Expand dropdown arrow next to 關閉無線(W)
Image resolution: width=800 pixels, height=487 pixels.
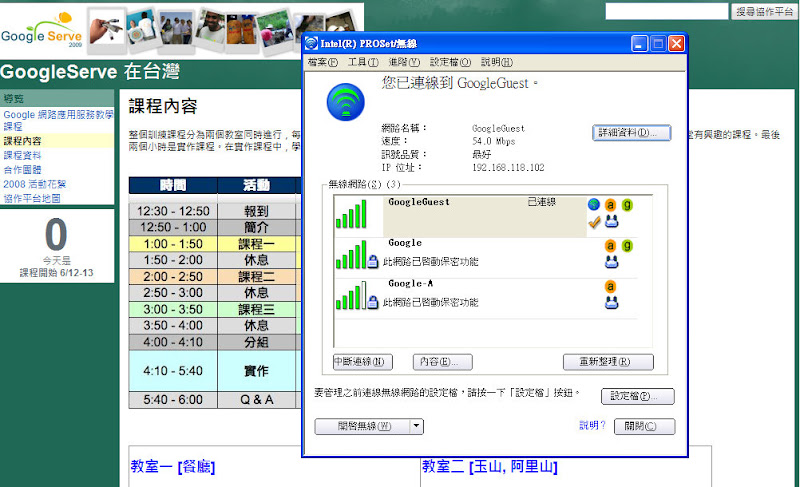pos(417,426)
